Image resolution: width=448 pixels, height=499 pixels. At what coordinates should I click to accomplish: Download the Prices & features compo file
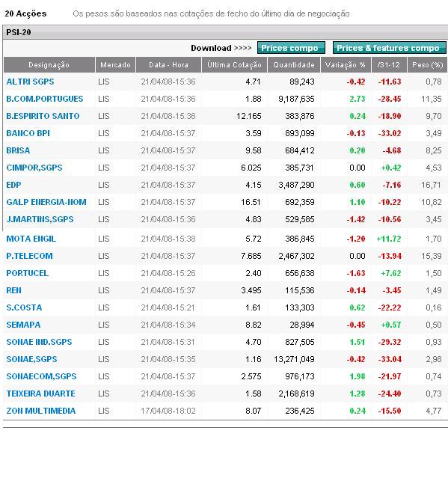[x=389, y=48]
